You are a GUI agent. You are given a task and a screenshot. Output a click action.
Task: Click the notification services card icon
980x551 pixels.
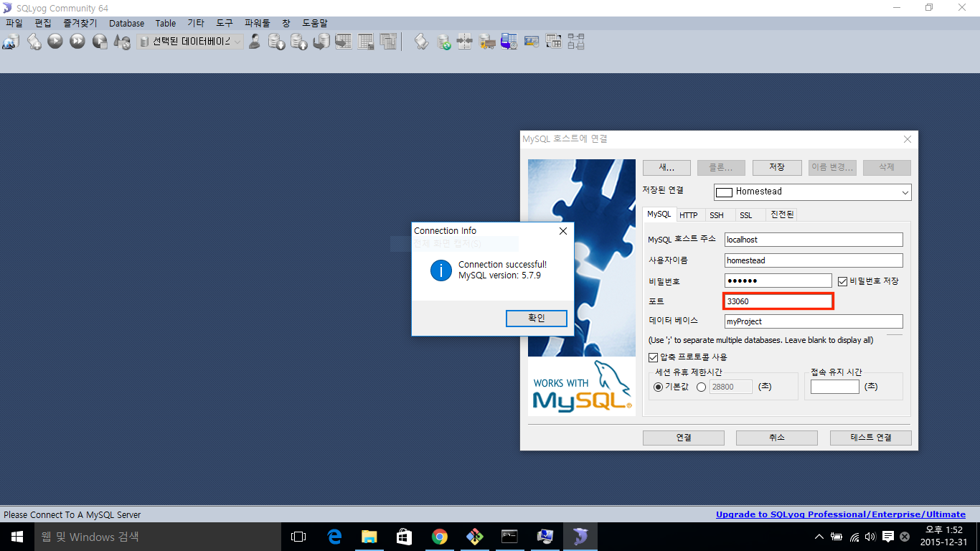[x=532, y=42]
